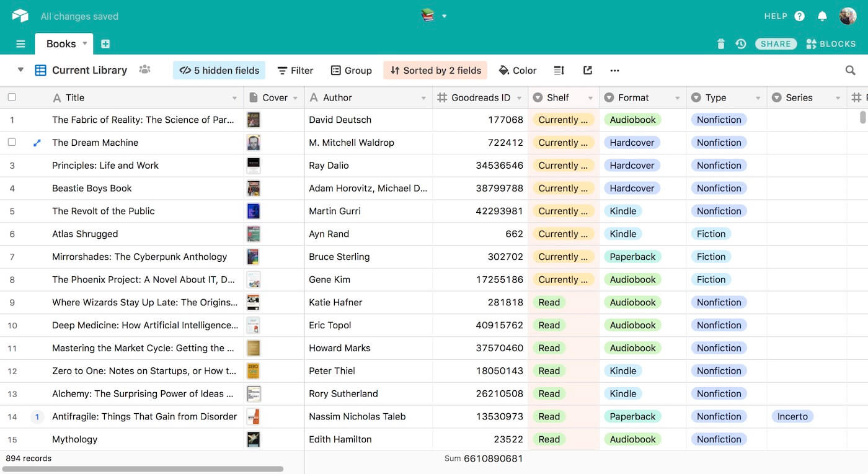Open the user profile avatar
868x474 pixels.
click(x=848, y=16)
